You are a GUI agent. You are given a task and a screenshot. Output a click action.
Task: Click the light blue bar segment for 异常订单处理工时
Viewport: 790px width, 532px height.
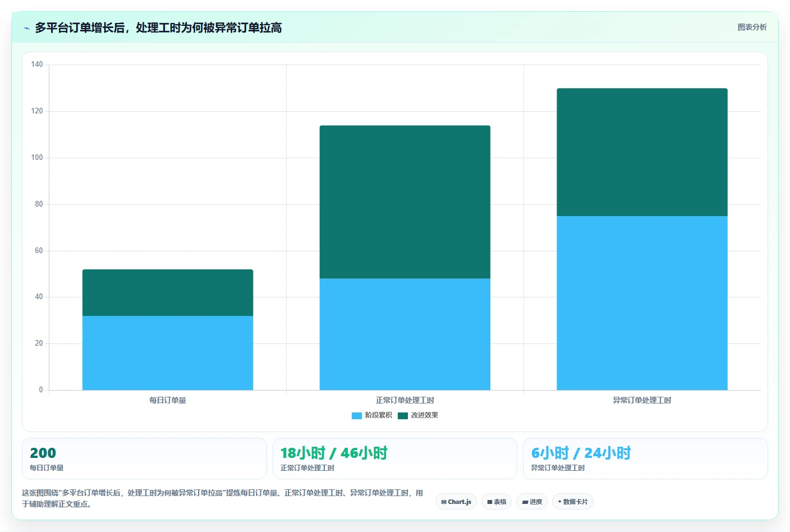642,303
